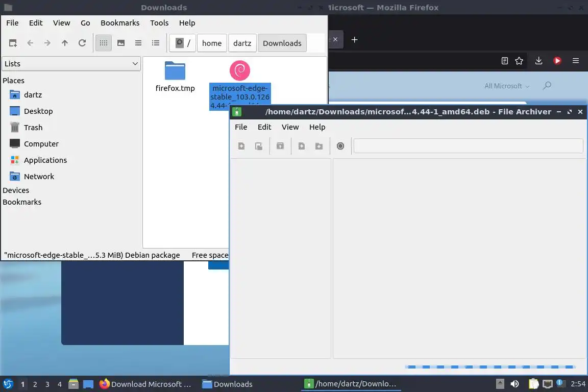Bookmark this page with the star icon

519,61
